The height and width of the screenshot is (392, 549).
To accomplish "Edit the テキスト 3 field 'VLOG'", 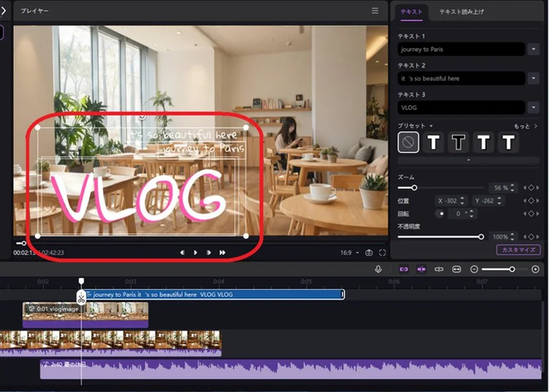I will coord(462,108).
